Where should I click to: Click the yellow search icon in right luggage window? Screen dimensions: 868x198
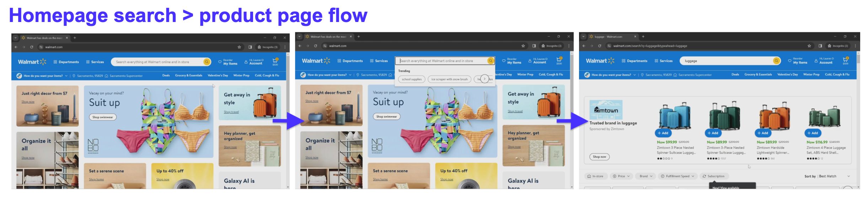(x=777, y=61)
